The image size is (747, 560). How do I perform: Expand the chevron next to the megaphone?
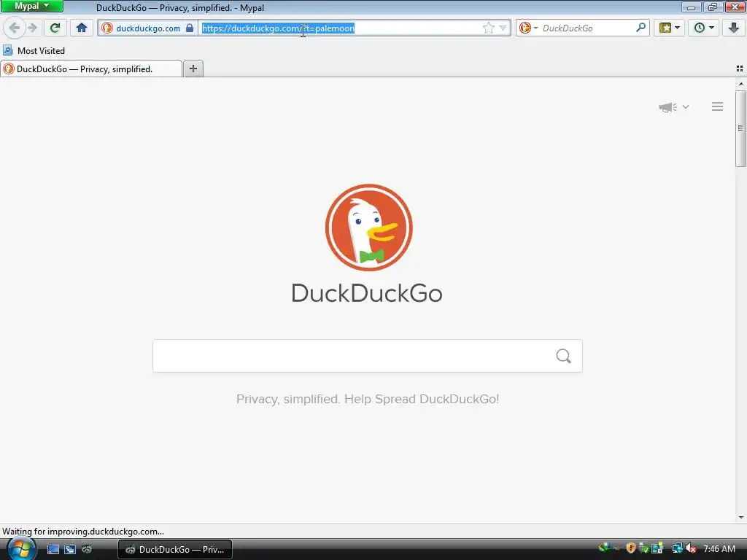[x=686, y=106]
